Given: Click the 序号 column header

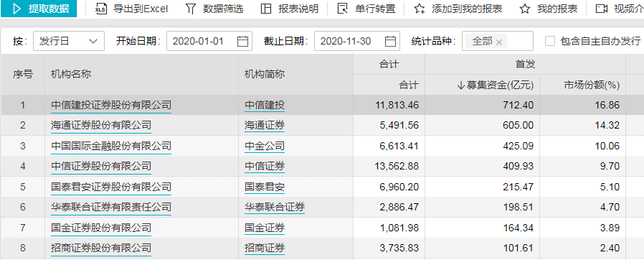Looking at the screenshot, I should point(22,74).
